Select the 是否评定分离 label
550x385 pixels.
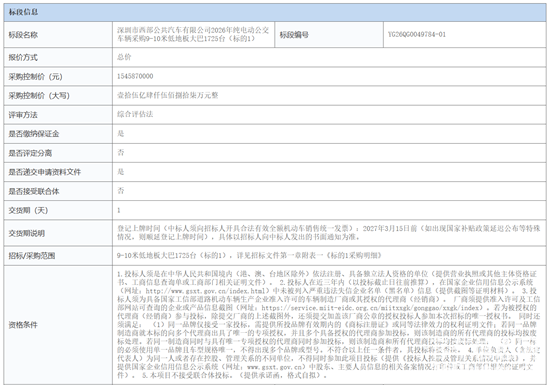30,153
